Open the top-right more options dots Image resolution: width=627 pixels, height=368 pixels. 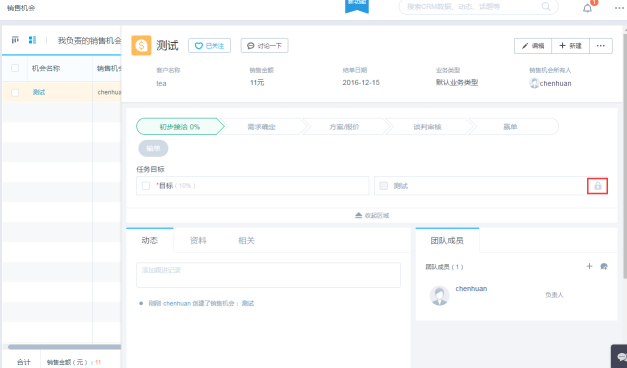[620, 8]
